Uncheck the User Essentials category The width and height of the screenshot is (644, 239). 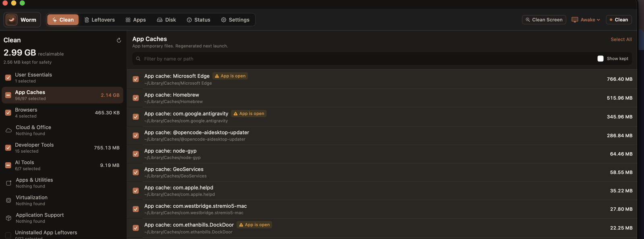click(x=8, y=78)
